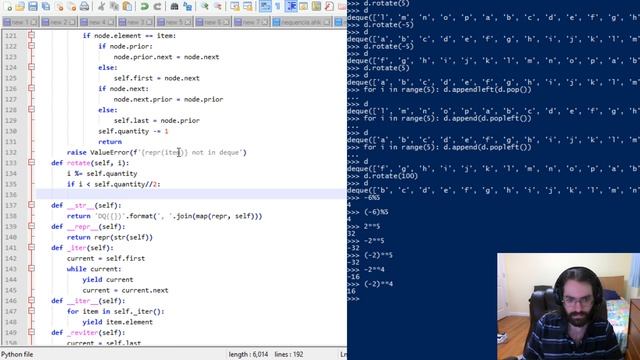
Task: Switch to the new 5 tab
Action: point(174,22)
